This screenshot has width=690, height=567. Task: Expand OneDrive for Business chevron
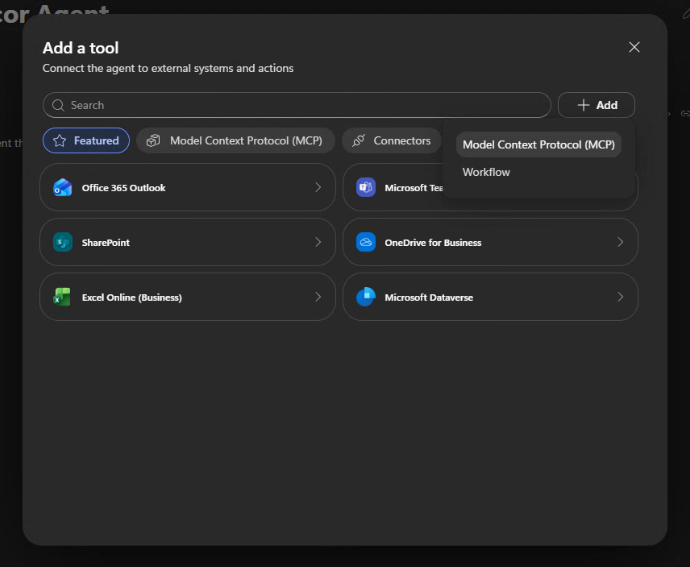pyautogui.click(x=620, y=242)
